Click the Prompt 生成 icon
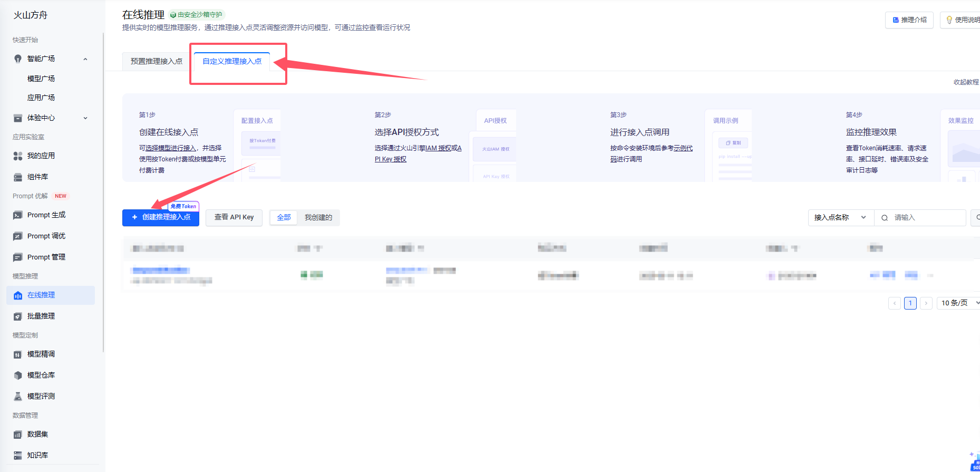The height and width of the screenshot is (472, 980). tap(18, 215)
